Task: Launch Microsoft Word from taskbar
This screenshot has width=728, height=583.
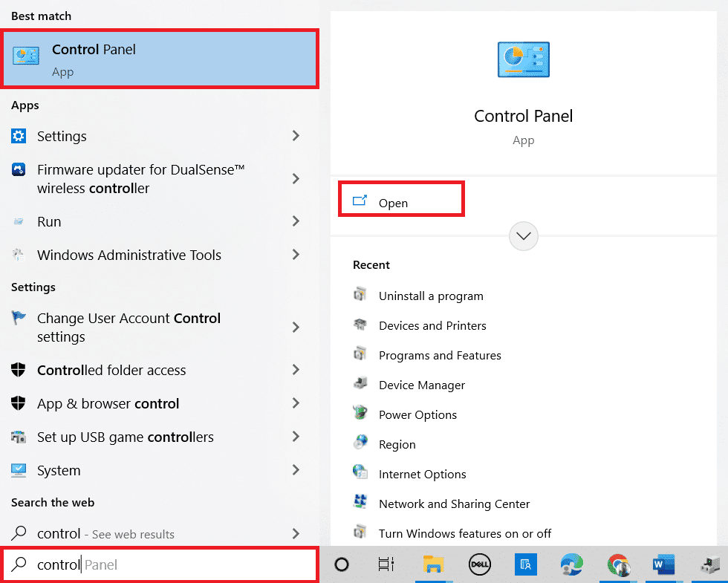Action: point(663,564)
